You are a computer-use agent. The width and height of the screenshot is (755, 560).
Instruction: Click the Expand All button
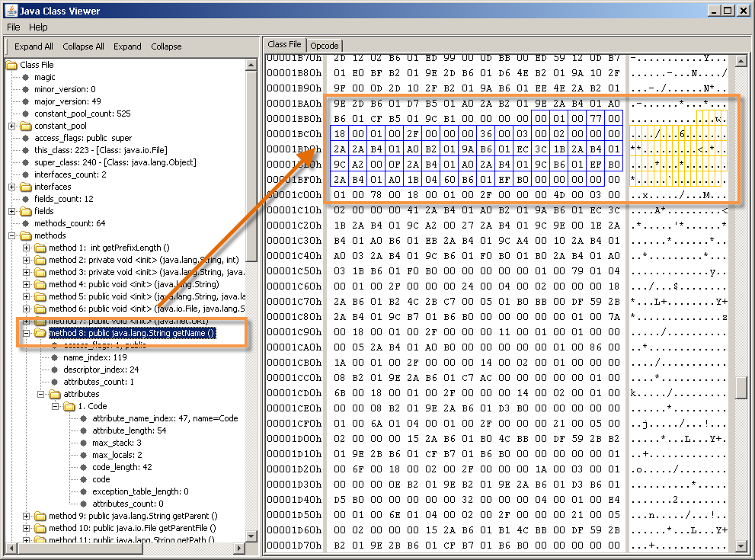click(34, 46)
